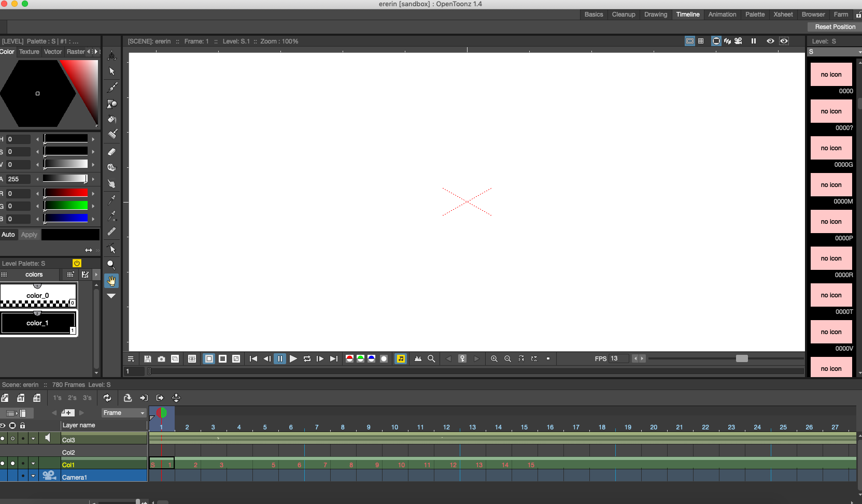The width and height of the screenshot is (862, 504).
Task: Mute playback with the sound note toggle
Action: [401, 358]
